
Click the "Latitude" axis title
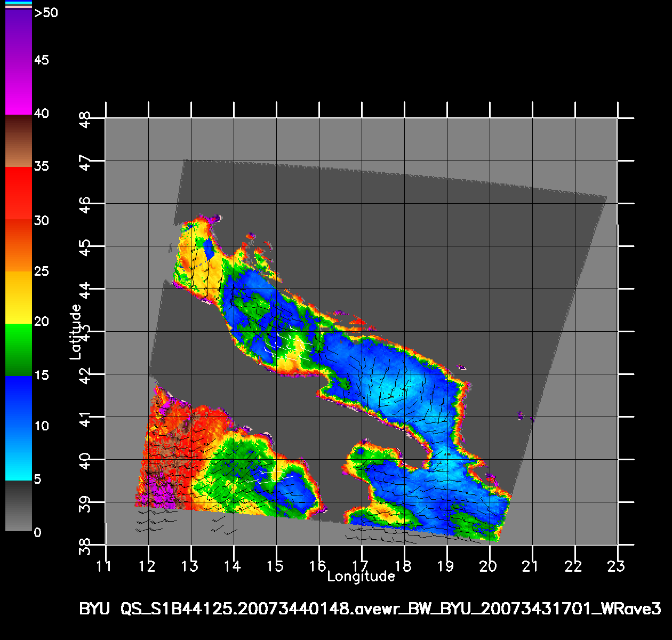76,332
